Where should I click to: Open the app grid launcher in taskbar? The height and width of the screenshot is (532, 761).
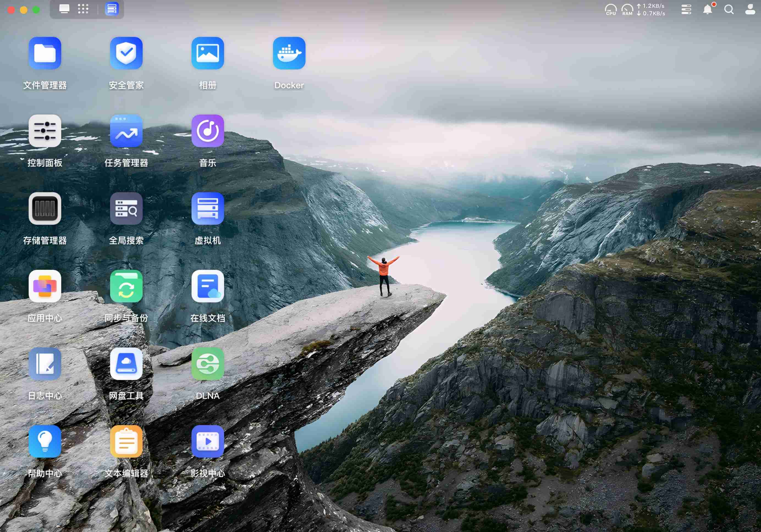point(83,9)
